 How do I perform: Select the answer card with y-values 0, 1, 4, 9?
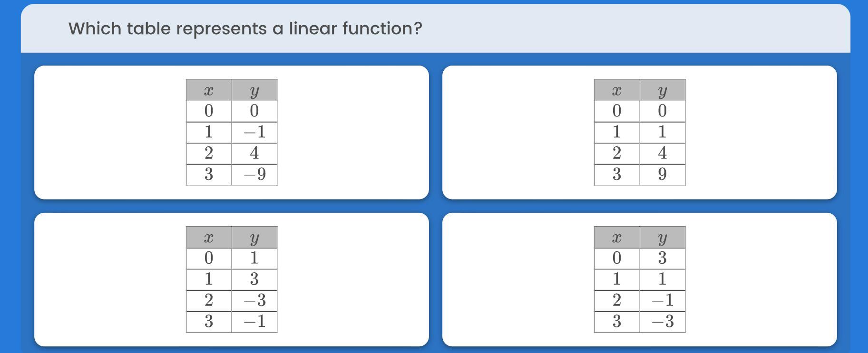639,132
